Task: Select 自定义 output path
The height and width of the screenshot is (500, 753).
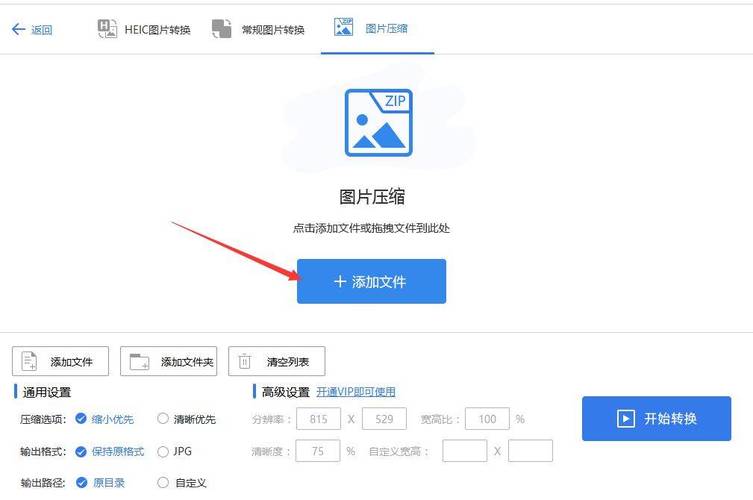Action: (x=182, y=483)
